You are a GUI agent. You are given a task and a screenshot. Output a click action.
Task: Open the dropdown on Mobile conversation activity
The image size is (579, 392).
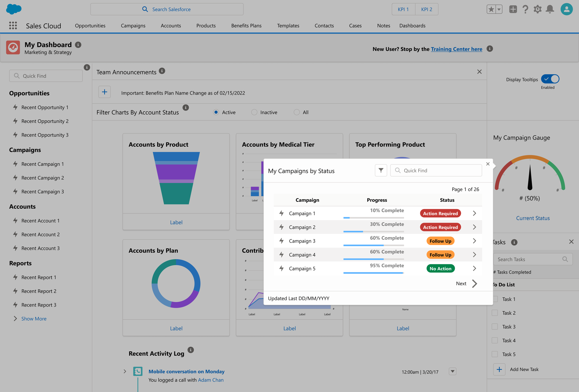453,371
